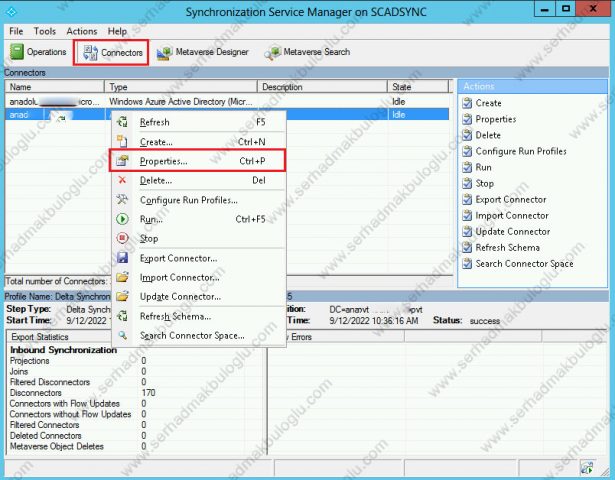Click icon beside Search Connector Space in Actions pane
This screenshot has height=480, width=615.
tap(467, 264)
